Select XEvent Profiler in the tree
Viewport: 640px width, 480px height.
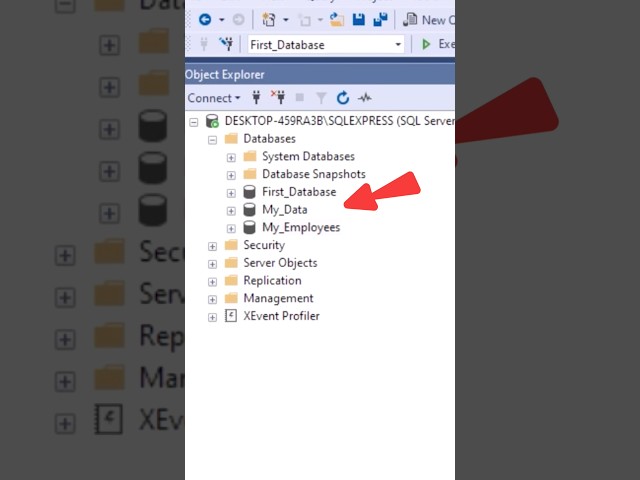[x=281, y=316]
